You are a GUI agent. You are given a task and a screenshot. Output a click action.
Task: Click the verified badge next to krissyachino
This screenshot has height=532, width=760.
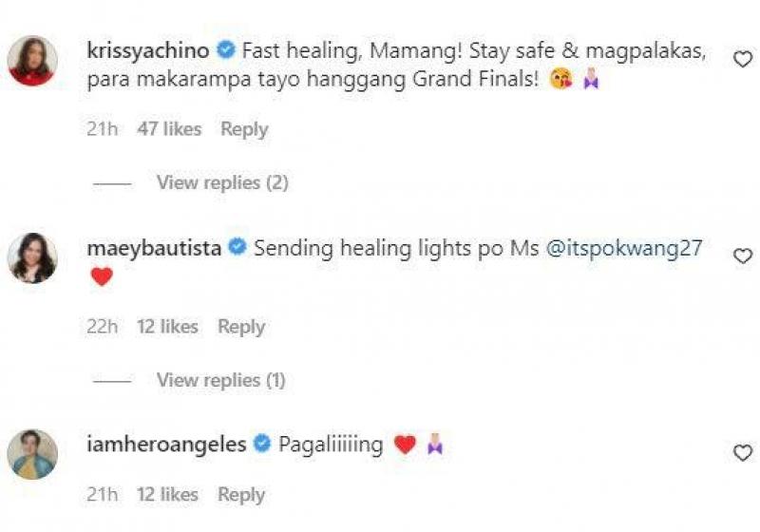[x=226, y=50]
